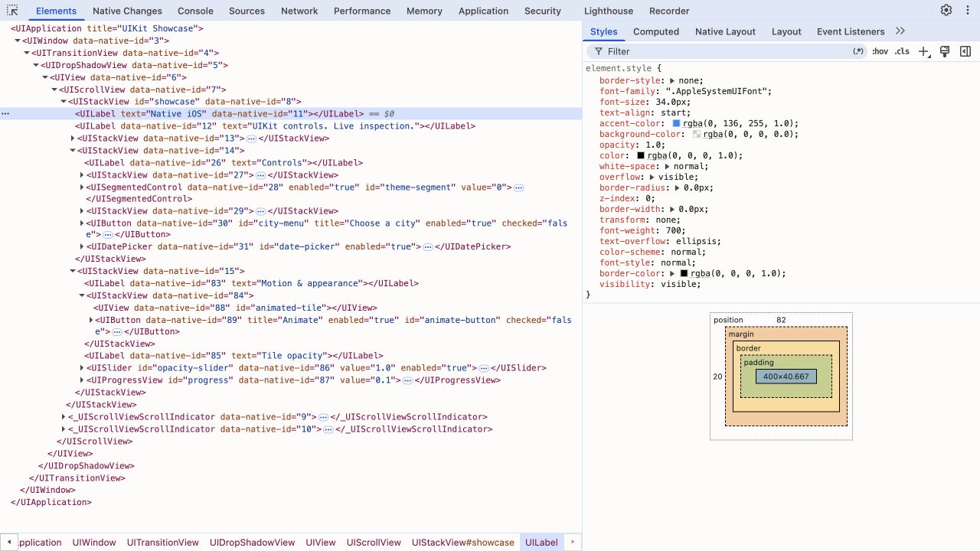Jump to UIStackView#showcase breadcrumb
The height and width of the screenshot is (551, 980).
coord(463,543)
